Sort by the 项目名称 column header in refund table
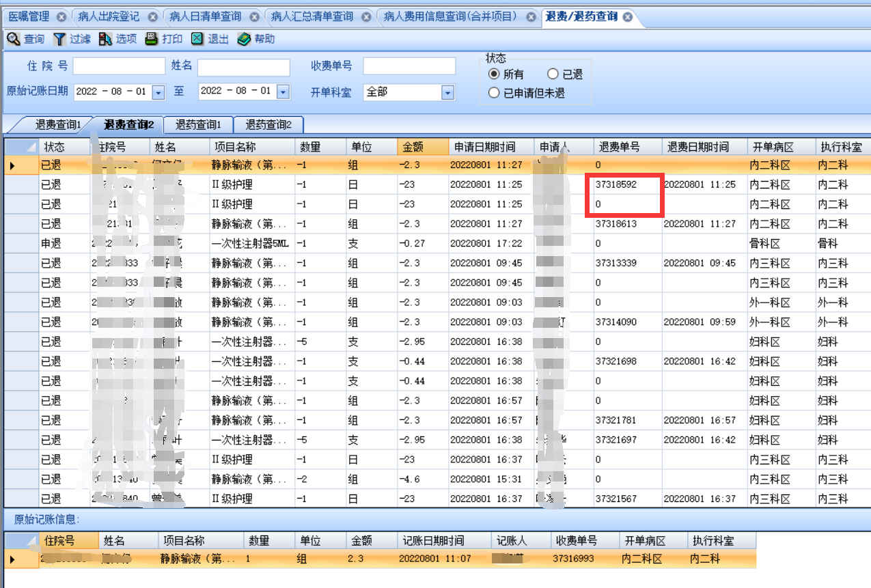 (x=252, y=147)
